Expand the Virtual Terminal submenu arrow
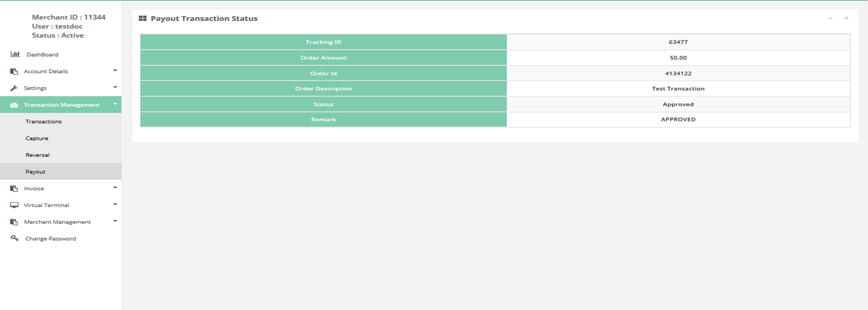The image size is (868, 310). [115, 204]
